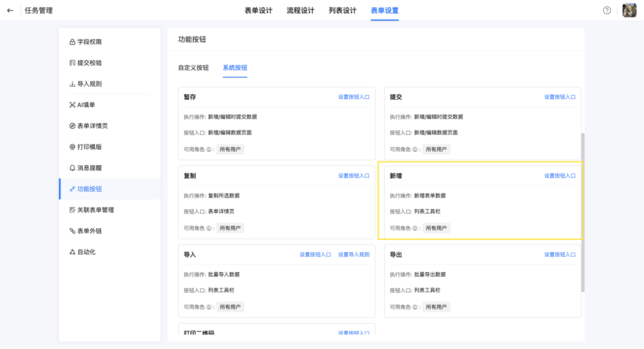Go to 打印模版 printer item
The height and width of the screenshot is (349, 644).
(x=85, y=147)
